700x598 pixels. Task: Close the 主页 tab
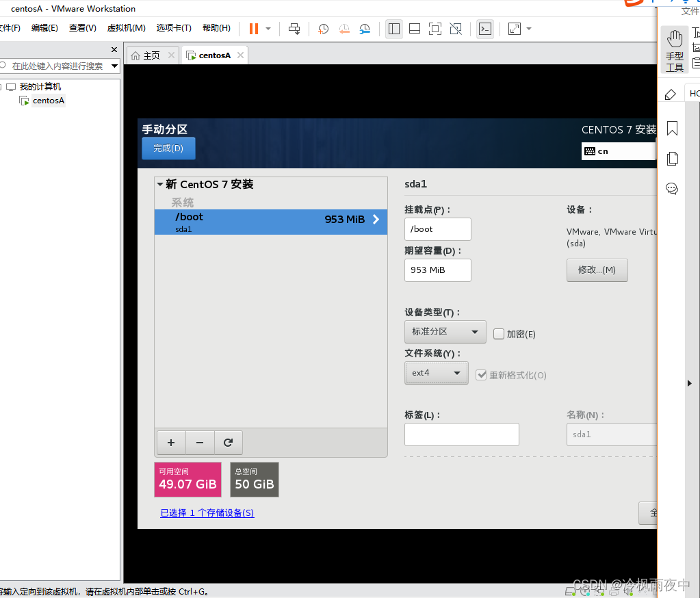[171, 55]
